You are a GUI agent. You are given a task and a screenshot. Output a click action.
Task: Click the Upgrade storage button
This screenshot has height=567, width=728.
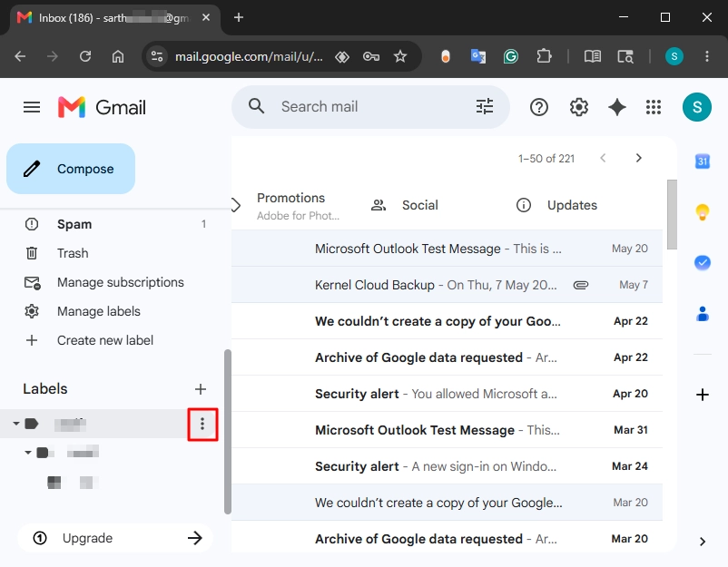pyautogui.click(x=115, y=538)
